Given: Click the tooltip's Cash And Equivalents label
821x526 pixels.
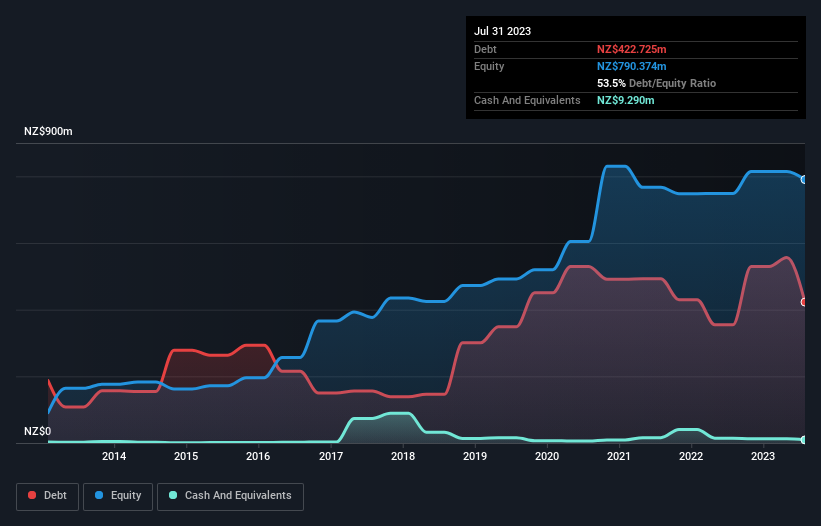Looking at the screenshot, I should point(527,100).
